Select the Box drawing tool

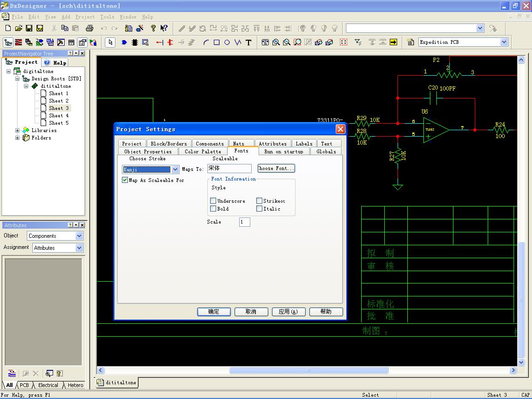pyautogui.click(x=216, y=42)
